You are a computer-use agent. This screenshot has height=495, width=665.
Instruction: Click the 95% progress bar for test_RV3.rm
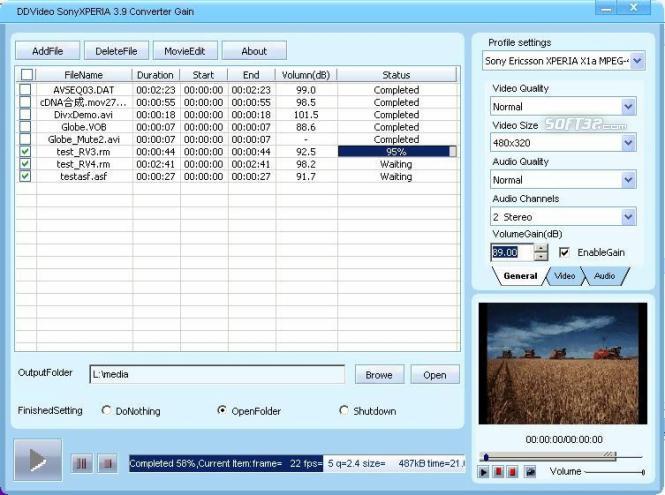tap(397, 151)
